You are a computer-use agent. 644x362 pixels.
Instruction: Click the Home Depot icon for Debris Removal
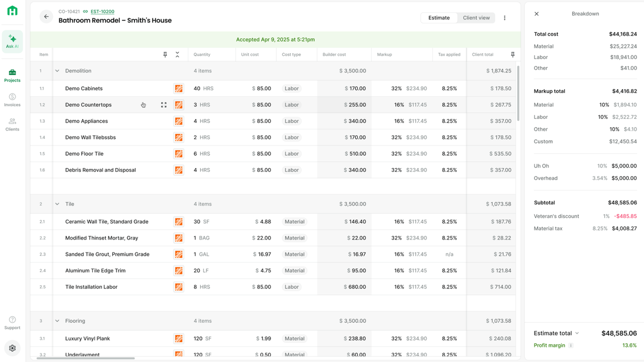179,170
